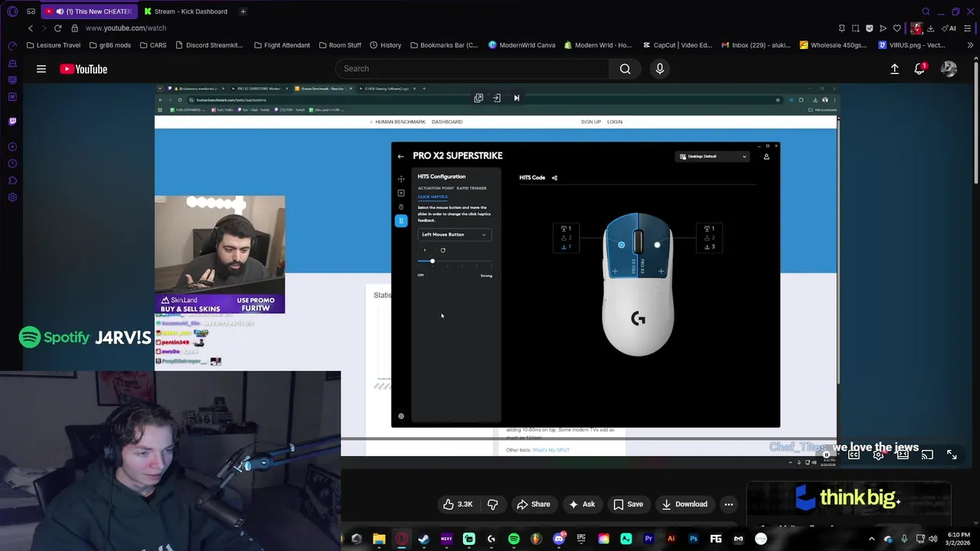Viewport: 980px width, 551px height.
Task: Open the YouTube account avatar menu
Action: click(949, 69)
